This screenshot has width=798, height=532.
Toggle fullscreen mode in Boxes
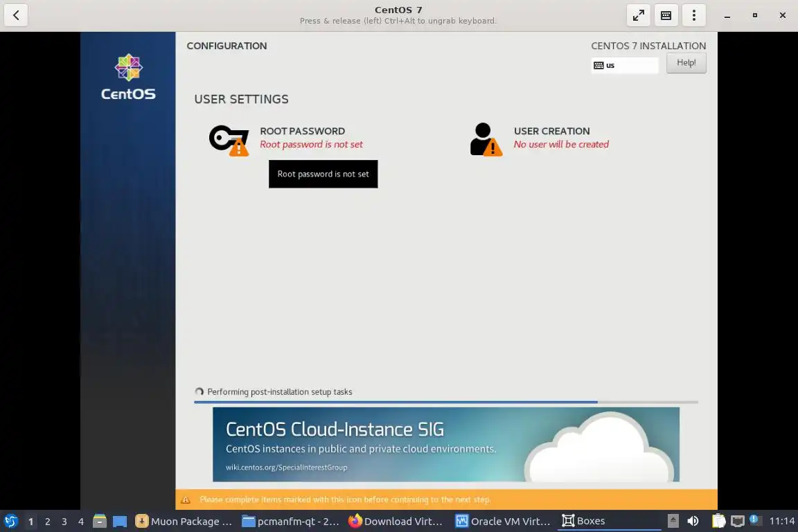[x=638, y=15]
